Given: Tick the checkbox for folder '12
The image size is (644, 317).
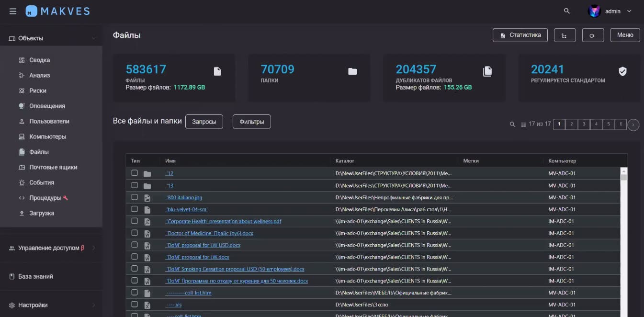Looking at the screenshot, I should tap(135, 173).
